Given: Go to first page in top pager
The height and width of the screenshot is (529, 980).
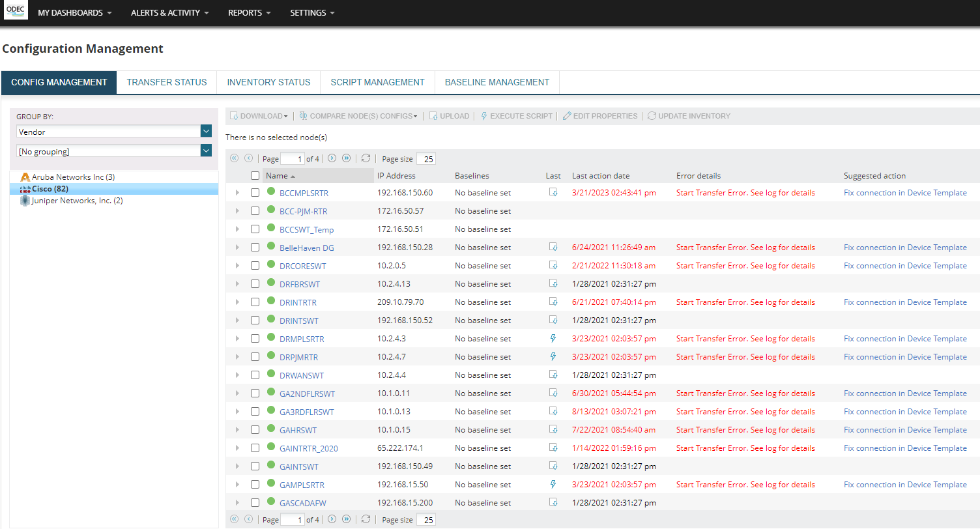Looking at the screenshot, I should point(234,158).
